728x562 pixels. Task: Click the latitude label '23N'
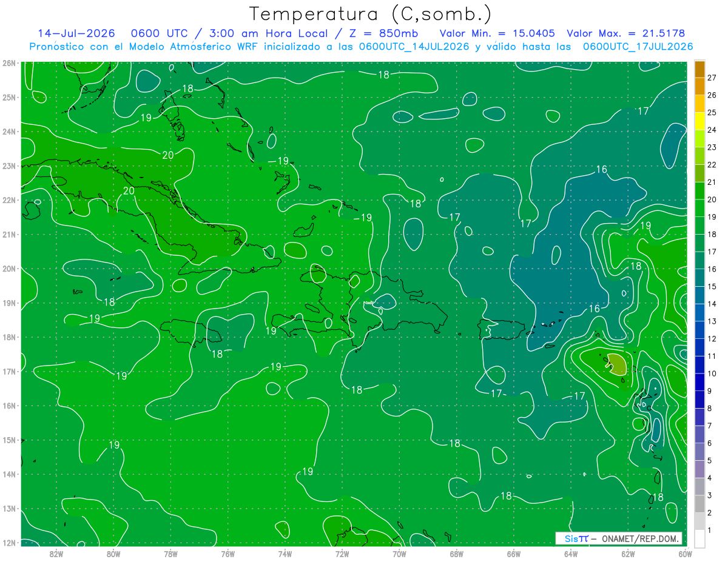pos(8,166)
